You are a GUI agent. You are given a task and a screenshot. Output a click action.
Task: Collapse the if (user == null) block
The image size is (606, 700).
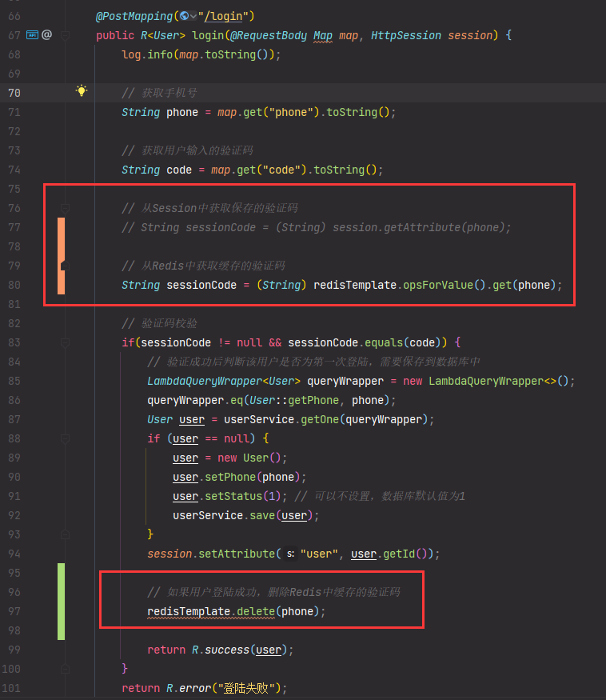(66, 438)
